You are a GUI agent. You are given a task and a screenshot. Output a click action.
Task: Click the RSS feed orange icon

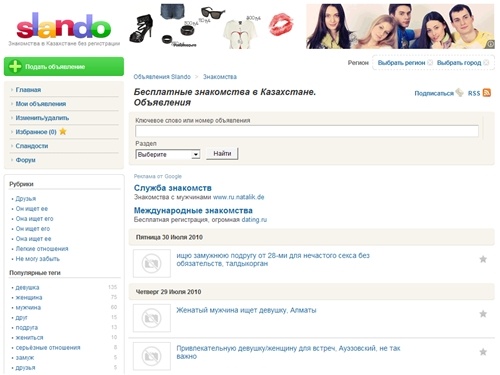(487, 93)
